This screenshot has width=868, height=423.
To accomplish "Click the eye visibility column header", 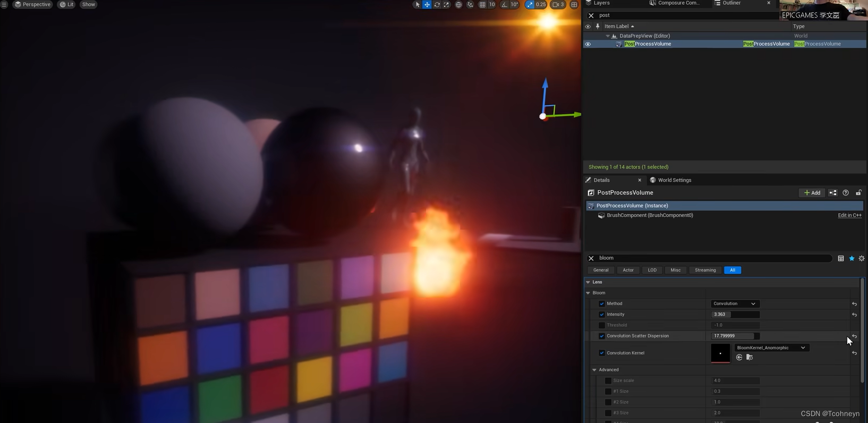I will pyautogui.click(x=588, y=26).
